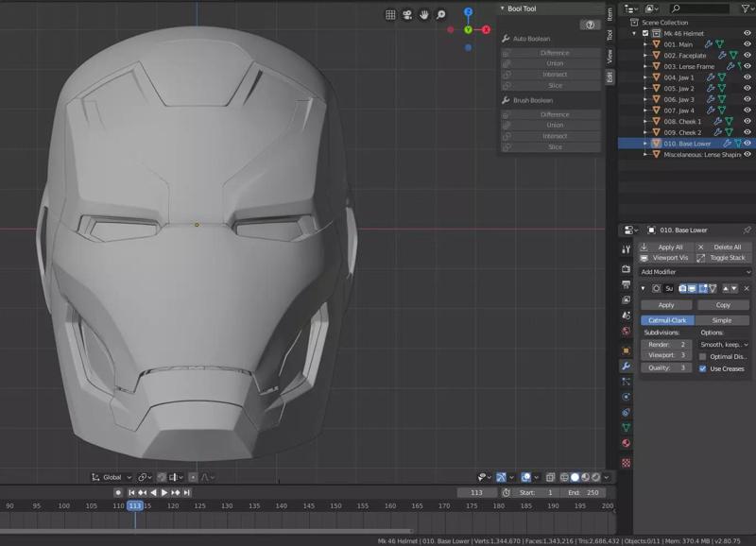Open the Modifier Properties wrench tab
This screenshot has height=546, width=756.
[626, 367]
